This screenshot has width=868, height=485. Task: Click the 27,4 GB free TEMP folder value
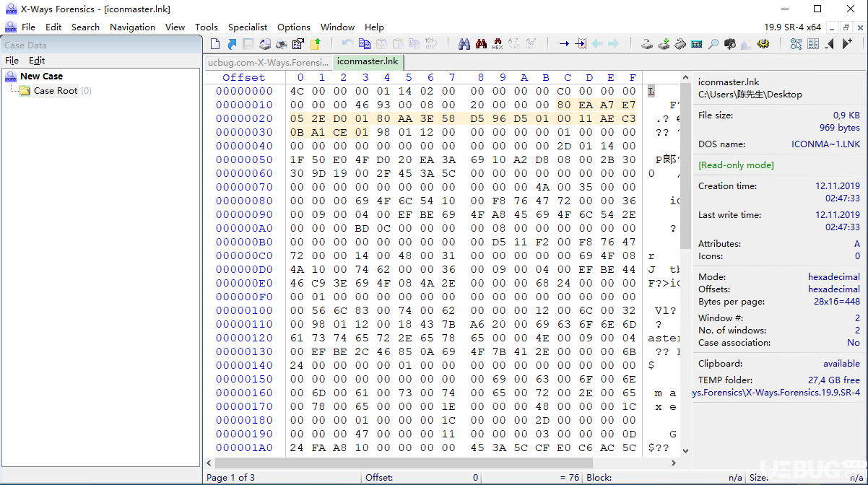[x=834, y=380]
